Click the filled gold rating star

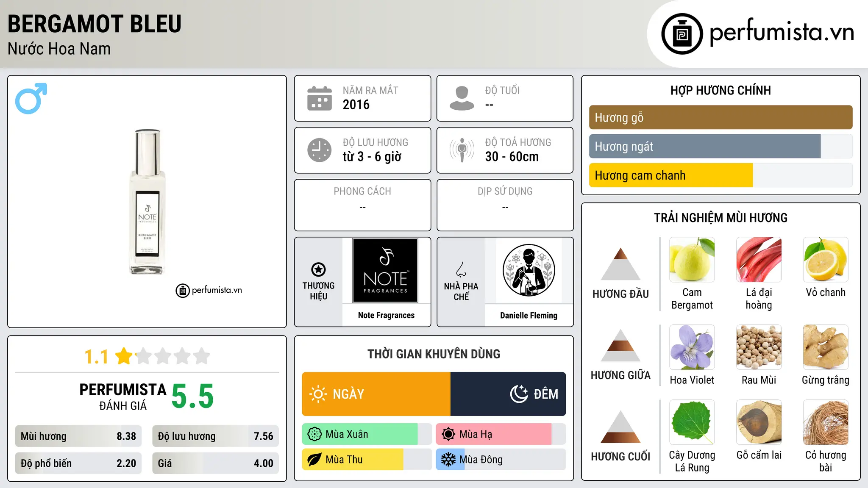point(124,356)
